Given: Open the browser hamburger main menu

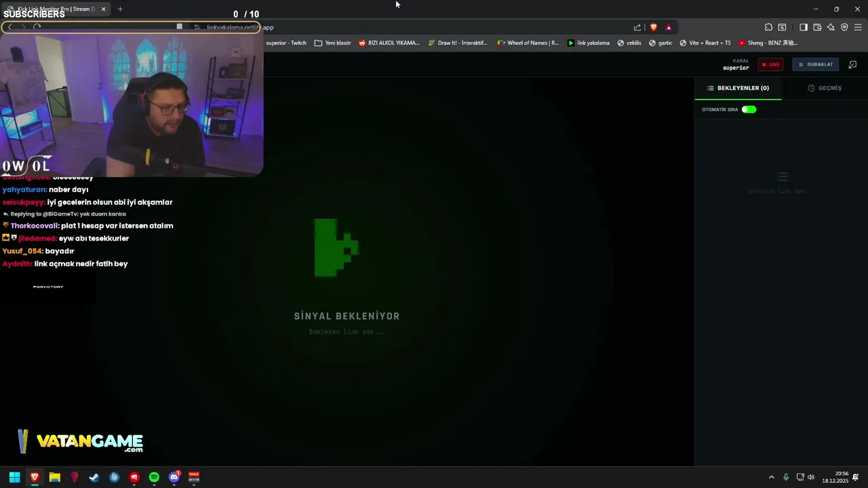Looking at the screenshot, I should point(858,27).
